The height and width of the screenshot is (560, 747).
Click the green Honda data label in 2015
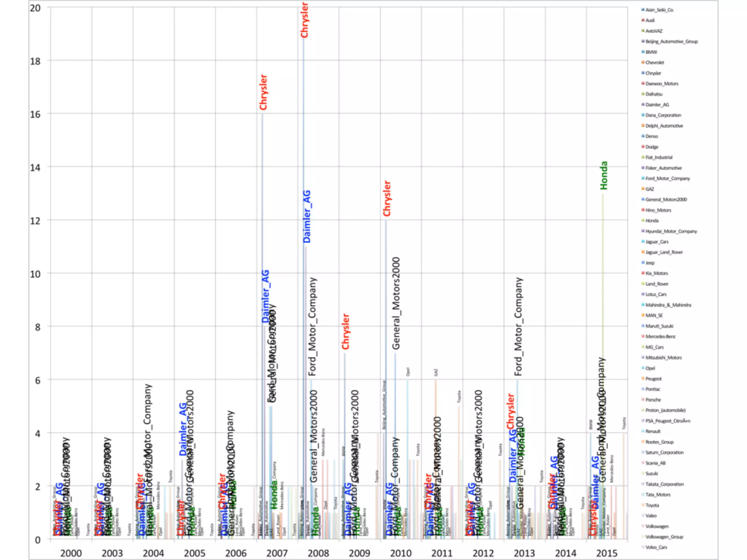(x=604, y=175)
